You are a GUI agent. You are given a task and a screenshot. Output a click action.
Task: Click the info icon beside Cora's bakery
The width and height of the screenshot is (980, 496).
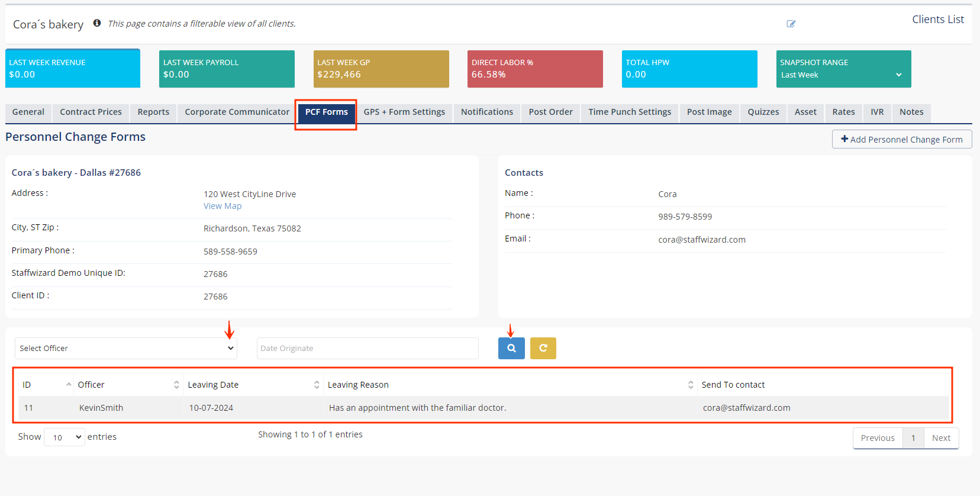(97, 23)
